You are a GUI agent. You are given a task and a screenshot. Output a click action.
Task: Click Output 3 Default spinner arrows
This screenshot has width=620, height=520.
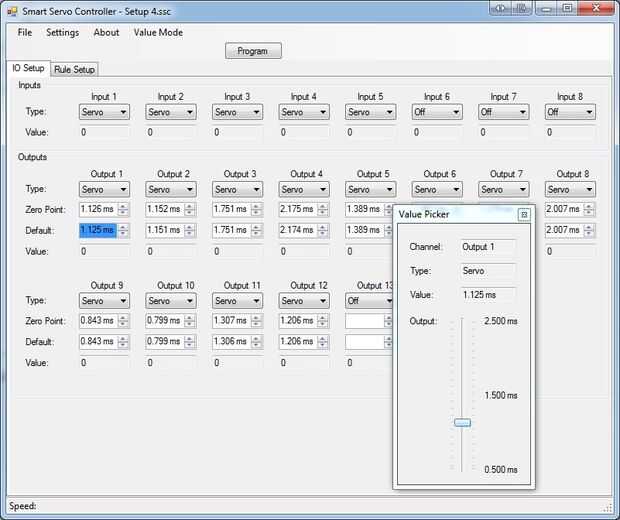pos(257,230)
